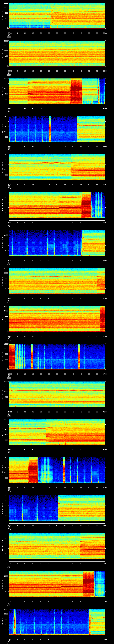Click the '8:40:00' start time label
Screen dimensions: 114x644
(9, 147)
